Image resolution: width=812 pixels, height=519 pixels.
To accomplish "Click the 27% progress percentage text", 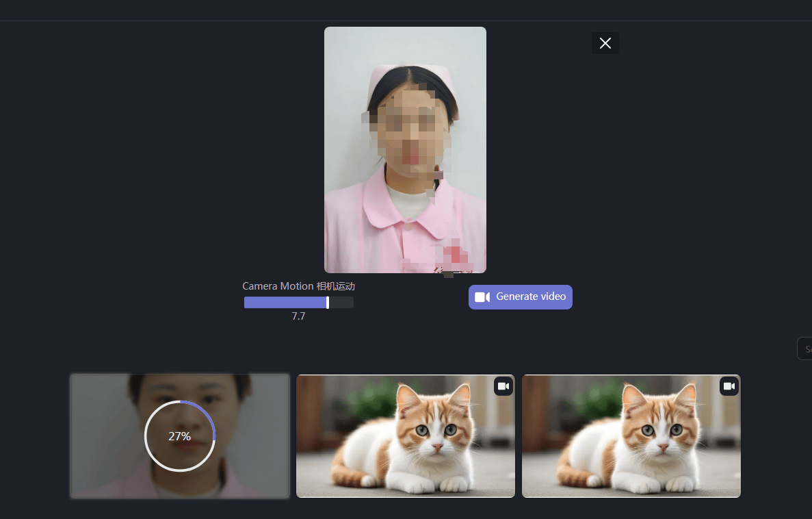I will point(180,436).
